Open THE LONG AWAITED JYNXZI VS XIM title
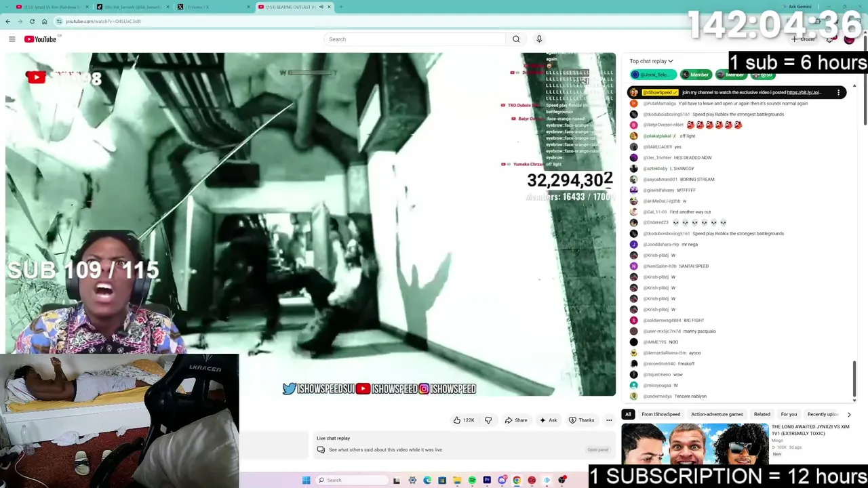 pos(810,430)
